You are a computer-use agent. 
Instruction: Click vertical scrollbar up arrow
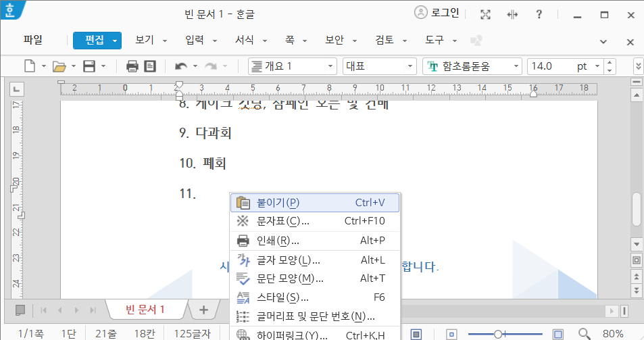pos(636,96)
